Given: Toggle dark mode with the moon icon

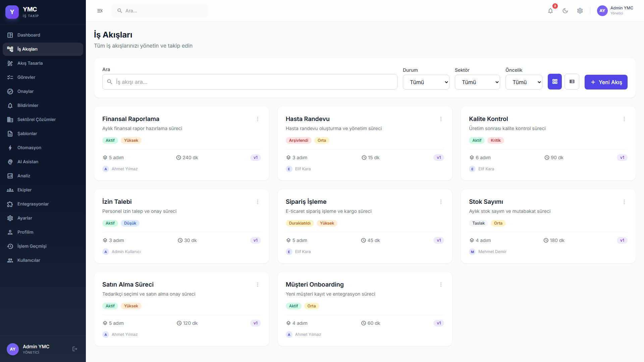Looking at the screenshot, I should point(565,11).
